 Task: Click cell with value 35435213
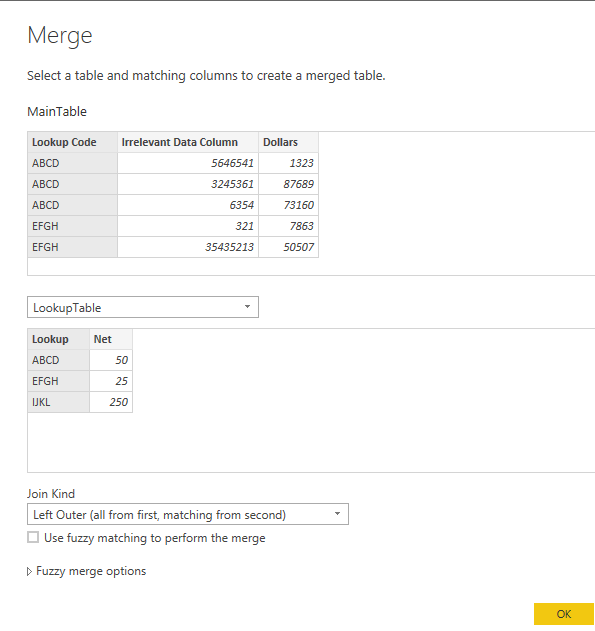click(x=188, y=247)
